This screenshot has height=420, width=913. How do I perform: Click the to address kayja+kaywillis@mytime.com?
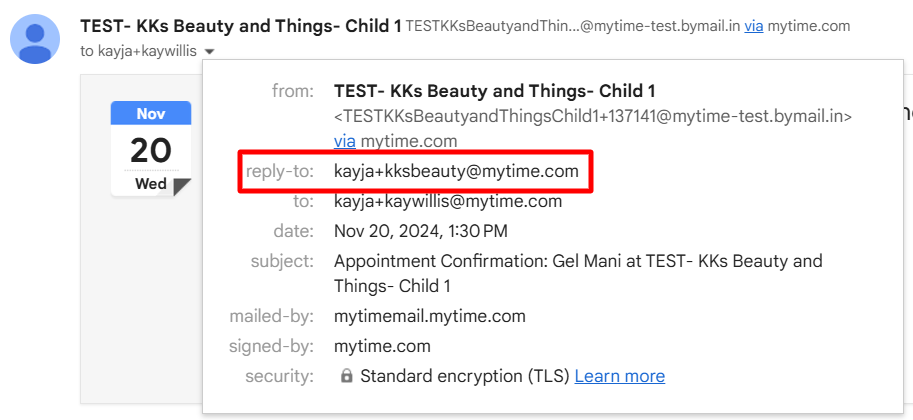(448, 202)
